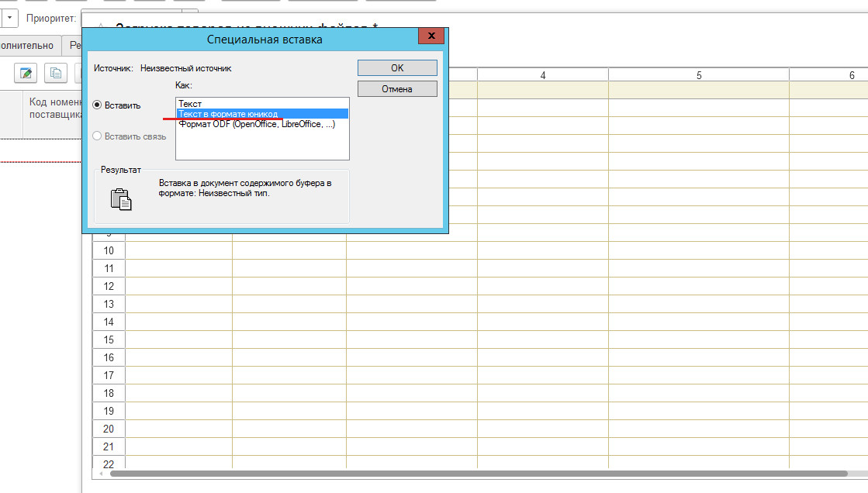Switch to the Дополнительно tab
This screenshot has width=868, height=493.
(x=29, y=46)
